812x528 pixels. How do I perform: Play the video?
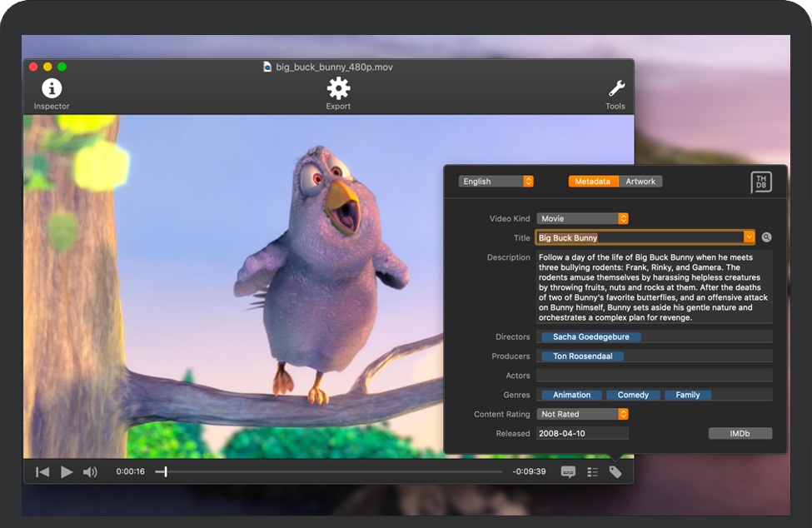click(67, 472)
